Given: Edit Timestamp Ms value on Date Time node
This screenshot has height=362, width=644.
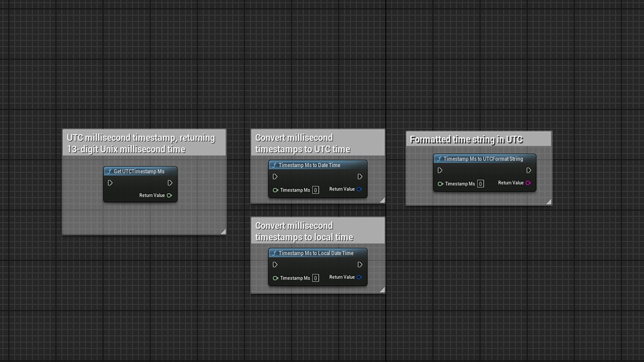Looking at the screenshot, I should point(315,190).
